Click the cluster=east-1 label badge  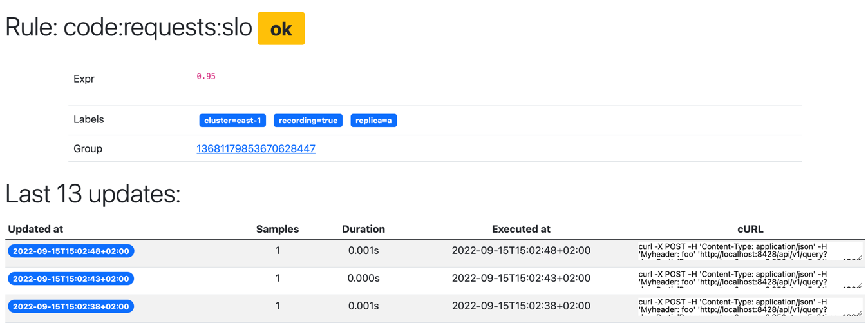[x=232, y=121]
